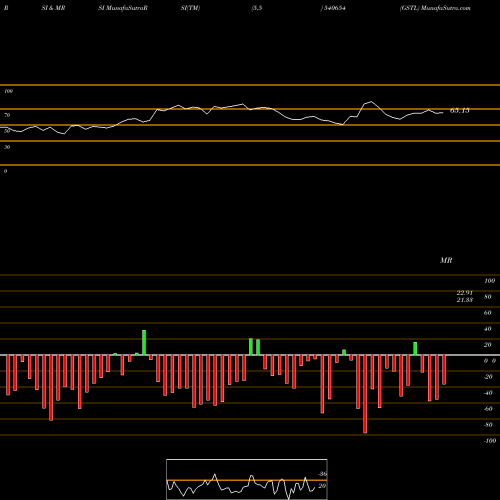
Task: Select the RSI value label 63.13
Action: click(x=460, y=111)
